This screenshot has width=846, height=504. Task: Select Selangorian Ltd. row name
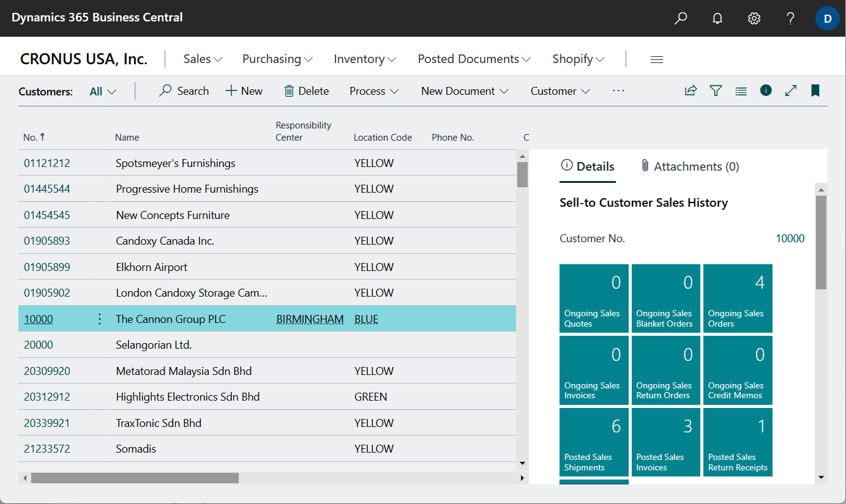tap(154, 345)
